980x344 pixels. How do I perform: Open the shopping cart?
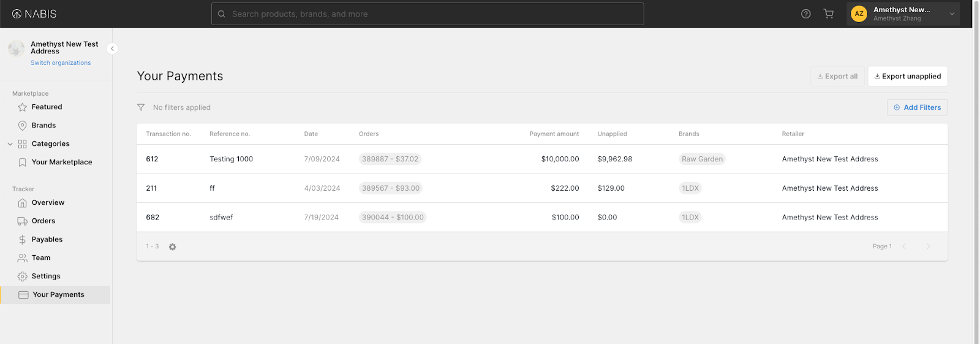point(828,14)
